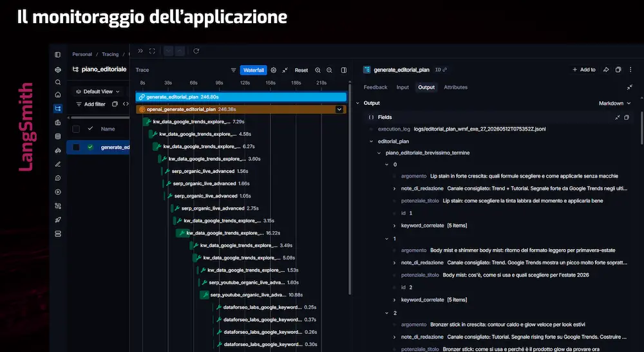The width and height of the screenshot is (644, 352).
Task: Select the generate_editorial_plan 246.80s trace bar
Action: 241,97
